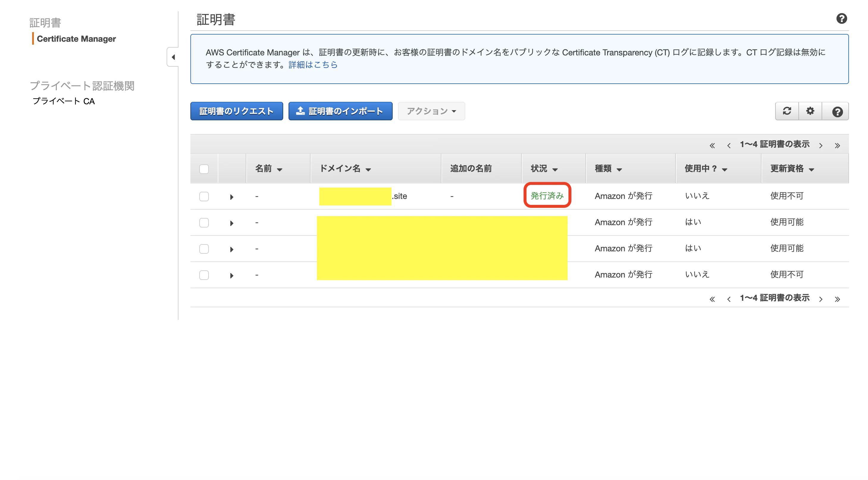Check the third certificate row checkbox

tap(204, 249)
